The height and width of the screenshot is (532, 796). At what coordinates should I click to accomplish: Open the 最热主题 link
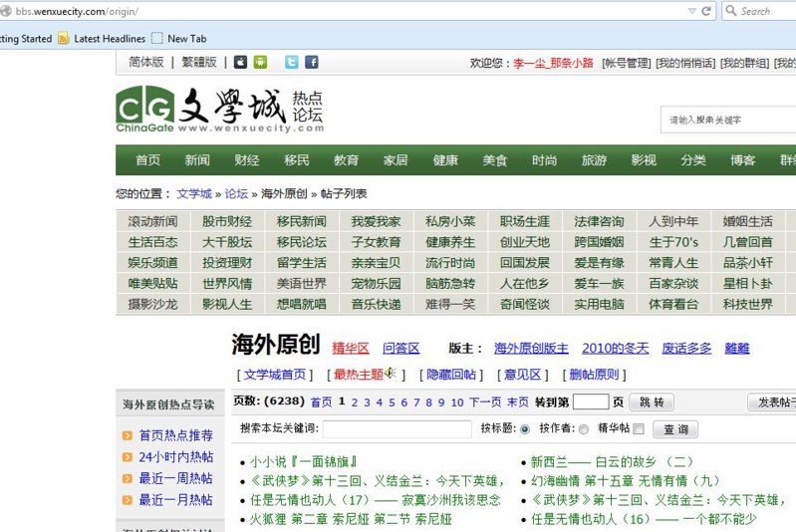pos(359,375)
